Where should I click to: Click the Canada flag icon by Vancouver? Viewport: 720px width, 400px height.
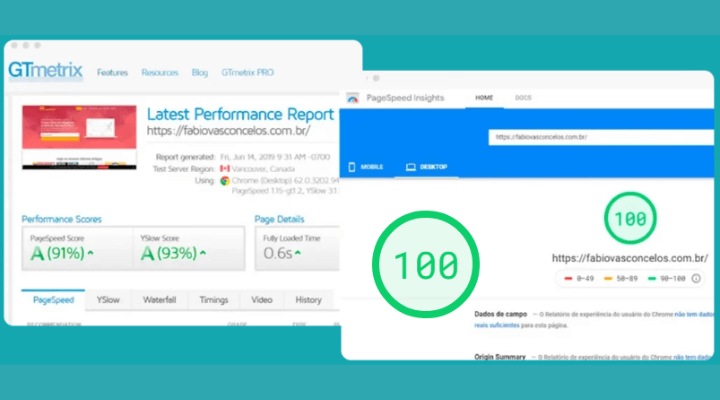tap(225, 169)
